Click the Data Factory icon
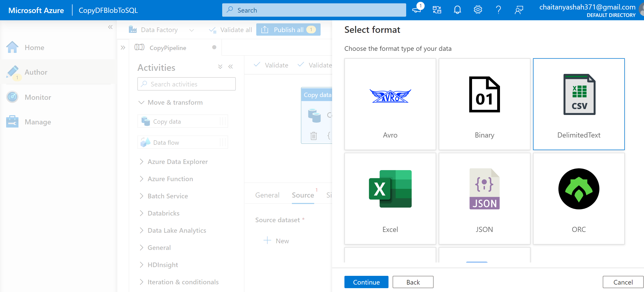Image resolution: width=644 pixels, height=292 pixels. (x=132, y=30)
